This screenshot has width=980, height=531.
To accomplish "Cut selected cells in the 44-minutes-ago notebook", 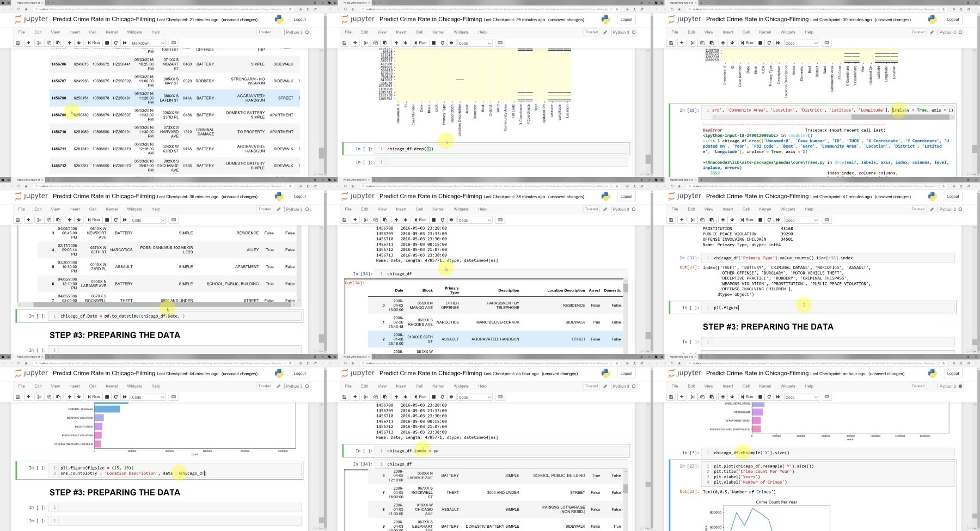I will (39, 396).
